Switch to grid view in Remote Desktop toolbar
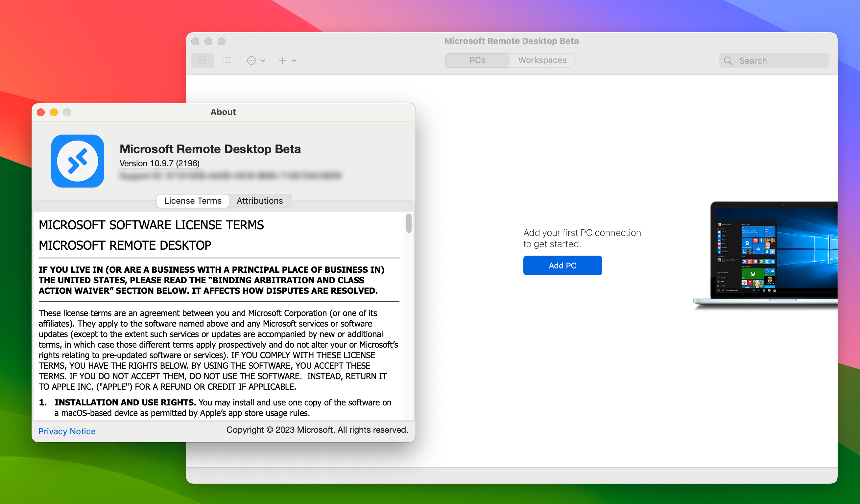 (x=203, y=60)
